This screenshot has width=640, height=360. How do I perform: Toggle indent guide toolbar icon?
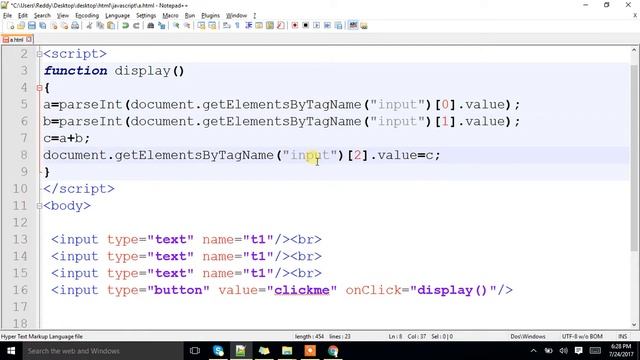click(x=248, y=26)
